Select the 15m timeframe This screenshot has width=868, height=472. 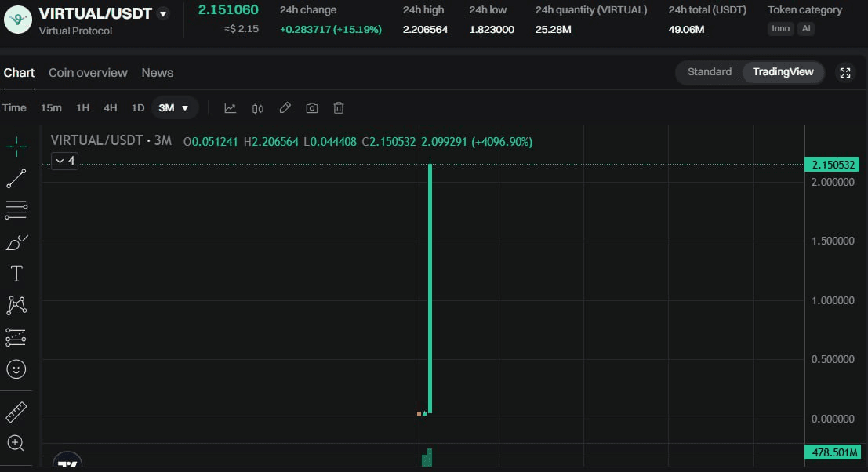point(51,108)
